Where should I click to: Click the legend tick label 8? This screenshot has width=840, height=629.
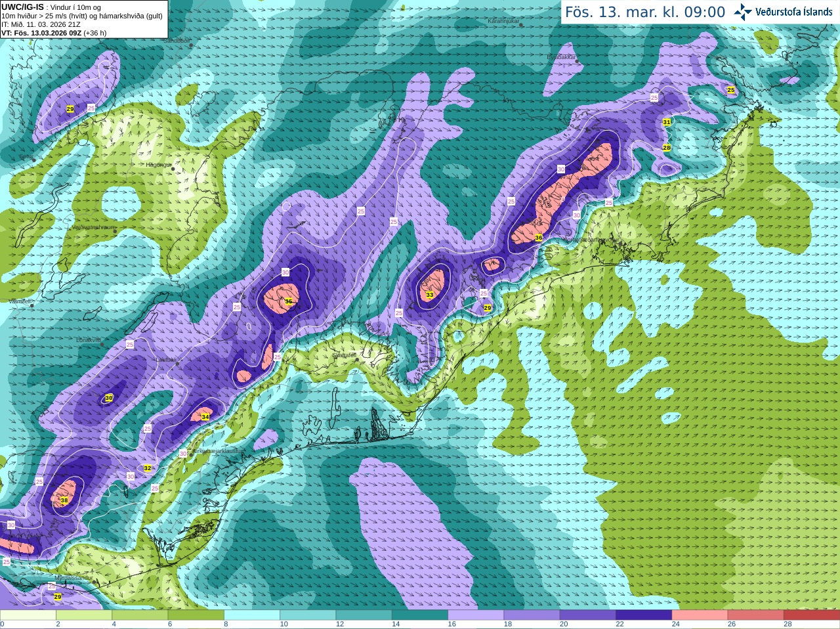point(226,624)
